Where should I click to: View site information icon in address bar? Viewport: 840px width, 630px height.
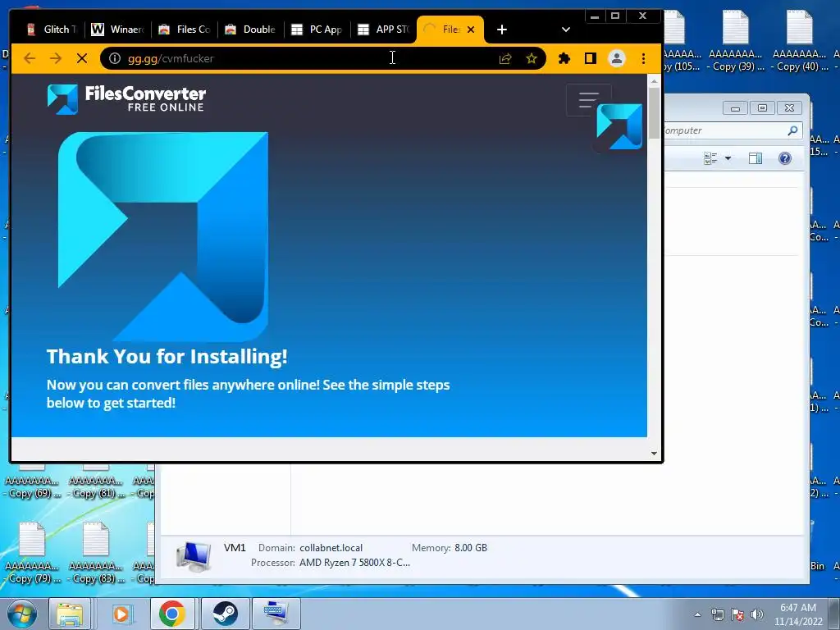coord(115,58)
